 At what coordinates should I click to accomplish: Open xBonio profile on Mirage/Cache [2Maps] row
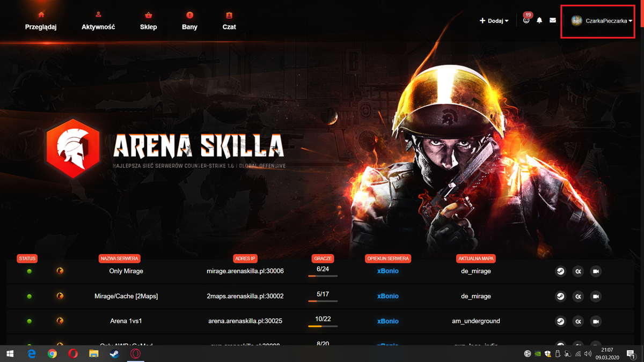click(388, 296)
